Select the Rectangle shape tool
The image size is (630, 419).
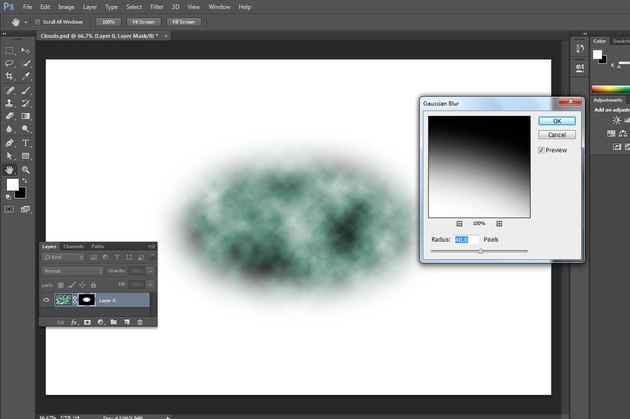tap(26, 156)
